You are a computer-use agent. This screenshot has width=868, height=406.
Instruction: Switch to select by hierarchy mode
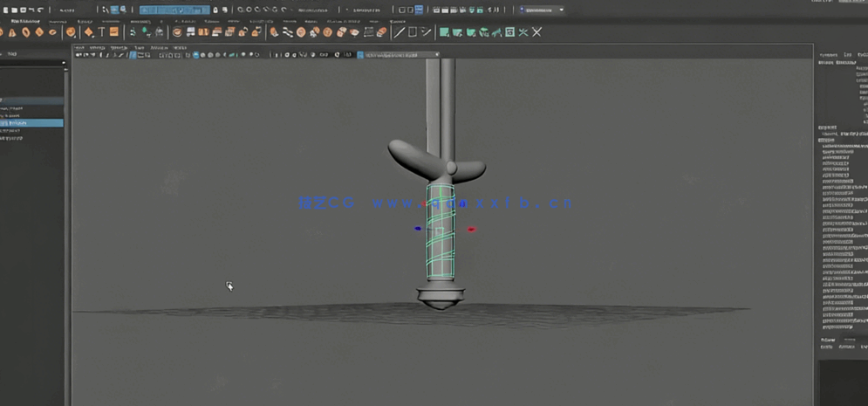pos(105,10)
